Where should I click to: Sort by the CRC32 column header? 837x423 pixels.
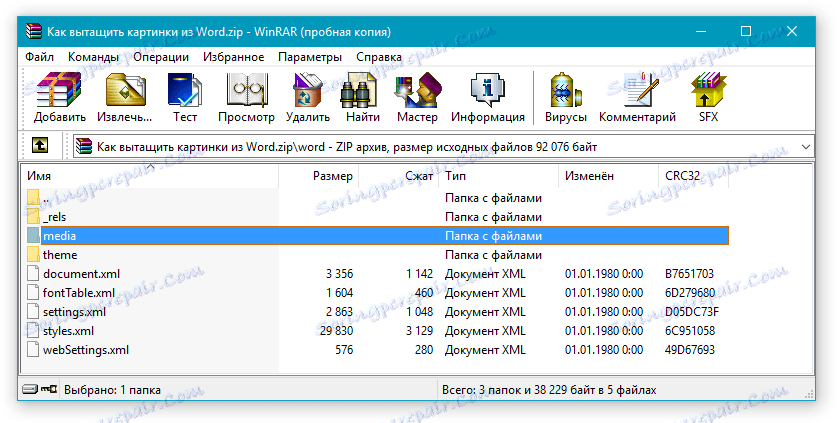tap(693, 176)
